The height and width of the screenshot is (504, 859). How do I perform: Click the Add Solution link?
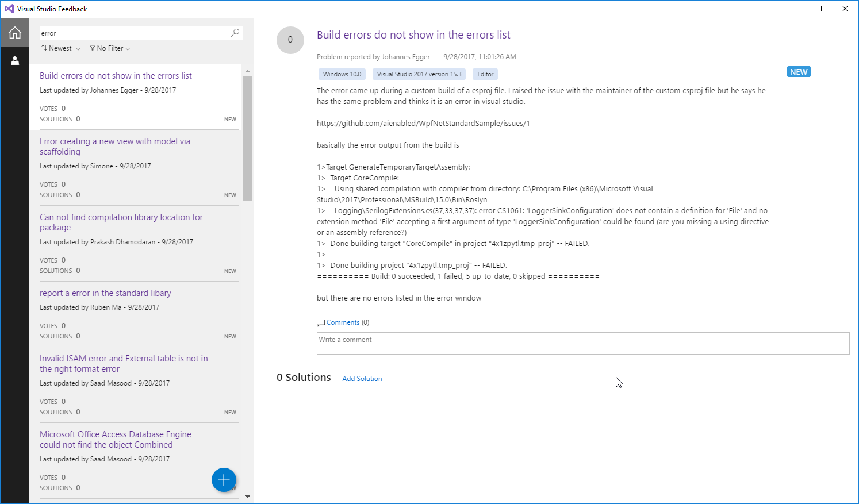point(362,379)
